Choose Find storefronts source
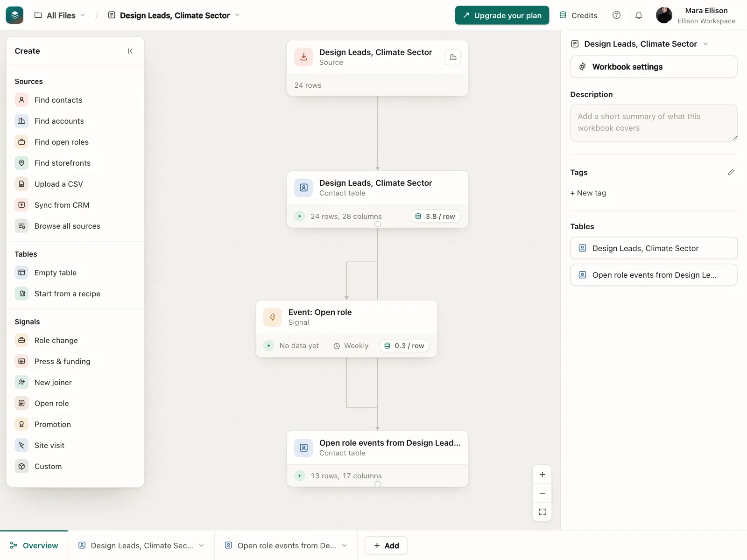The width and height of the screenshot is (747, 560). click(x=75, y=163)
